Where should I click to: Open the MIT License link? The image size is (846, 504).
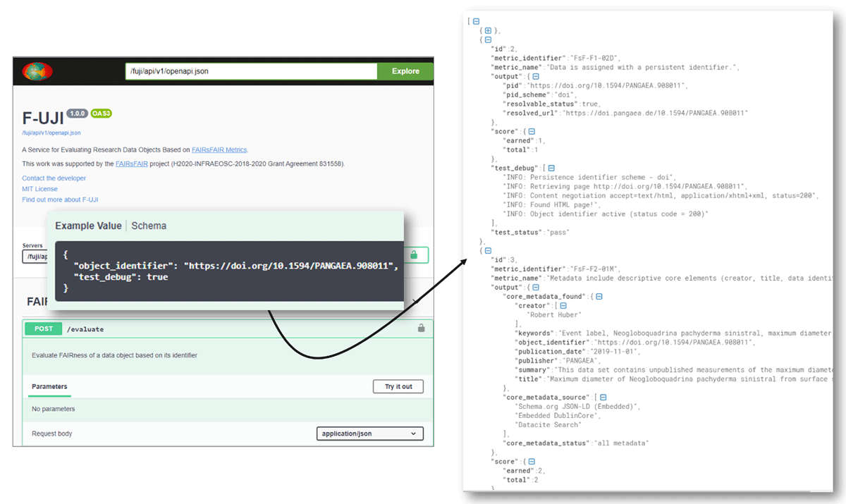click(x=40, y=189)
